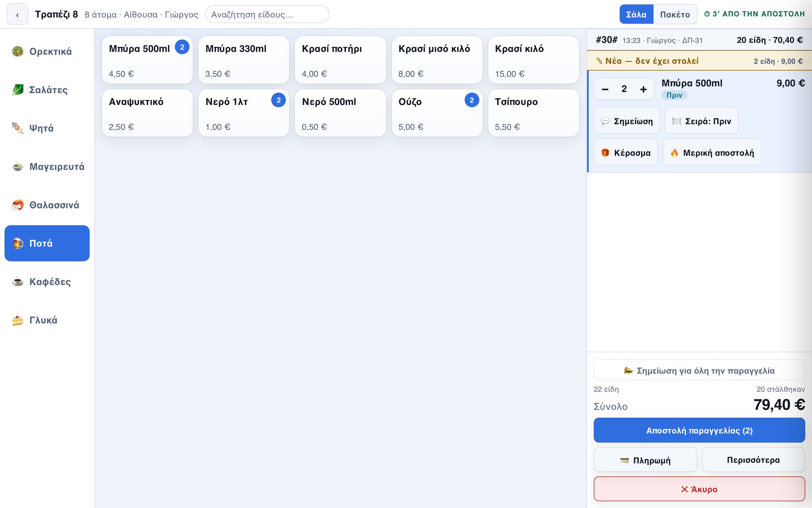Decrease Μπύρα 500ml quantity with minus
The width and height of the screenshot is (812, 508).
coord(605,89)
